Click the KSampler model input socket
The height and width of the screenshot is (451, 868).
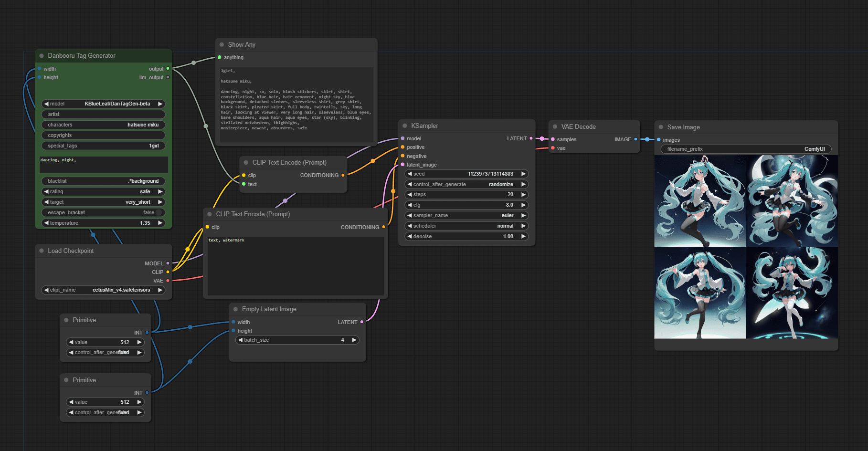pyautogui.click(x=402, y=138)
